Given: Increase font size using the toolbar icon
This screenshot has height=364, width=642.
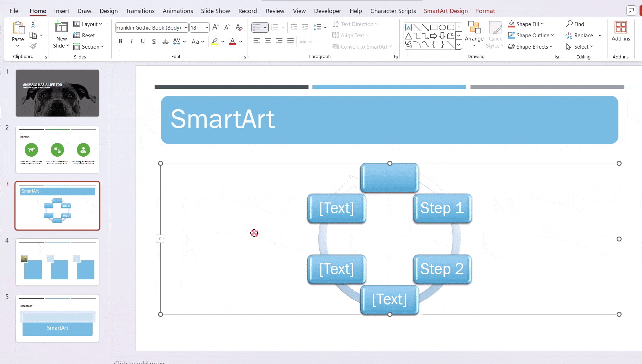Looking at the screenshot, I should 215,27.
